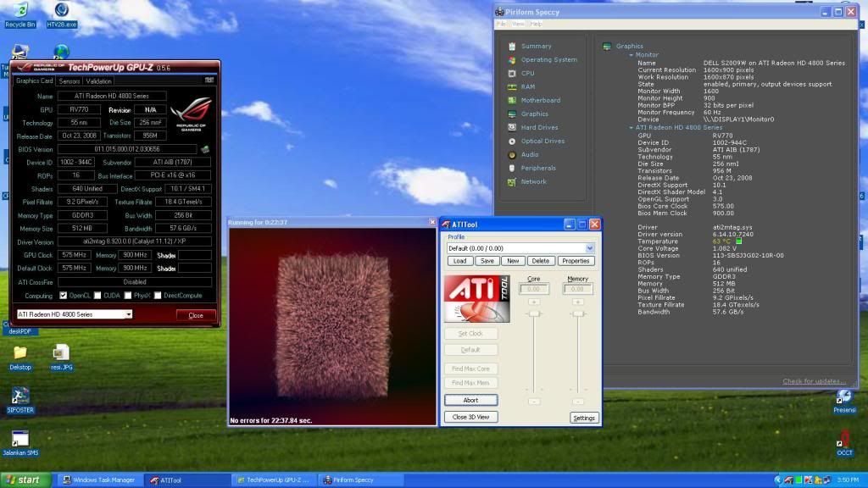
Task: Click the Delete profile button in ATITool
Action: point(540,261)
